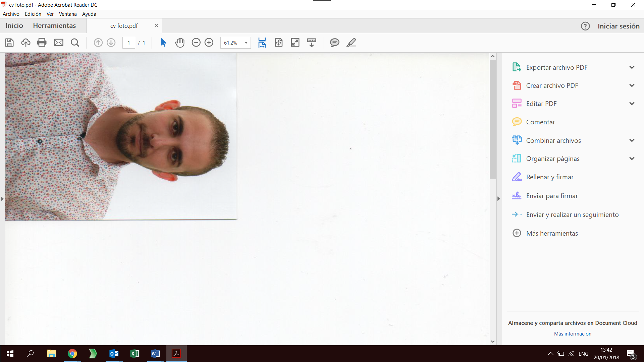Open the Más información link

pos(573,334)
